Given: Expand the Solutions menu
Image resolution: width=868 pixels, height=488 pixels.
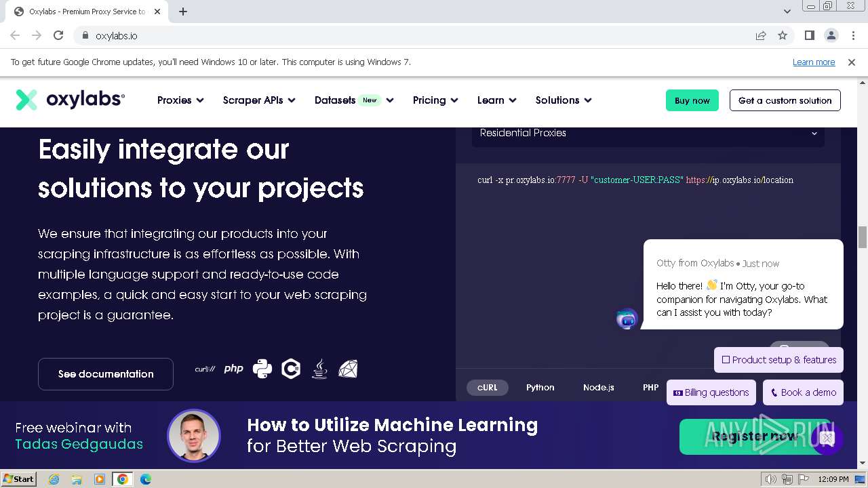Looking at the screenshot, I should pyautogui.click(x=564, y=100).
